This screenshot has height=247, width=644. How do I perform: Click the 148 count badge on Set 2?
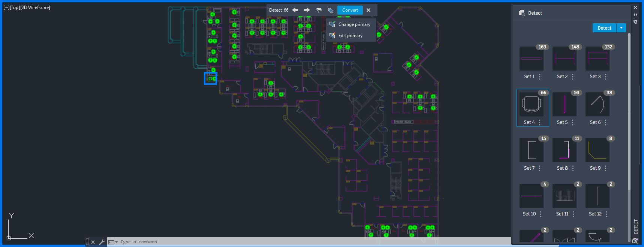coord(575,47)
